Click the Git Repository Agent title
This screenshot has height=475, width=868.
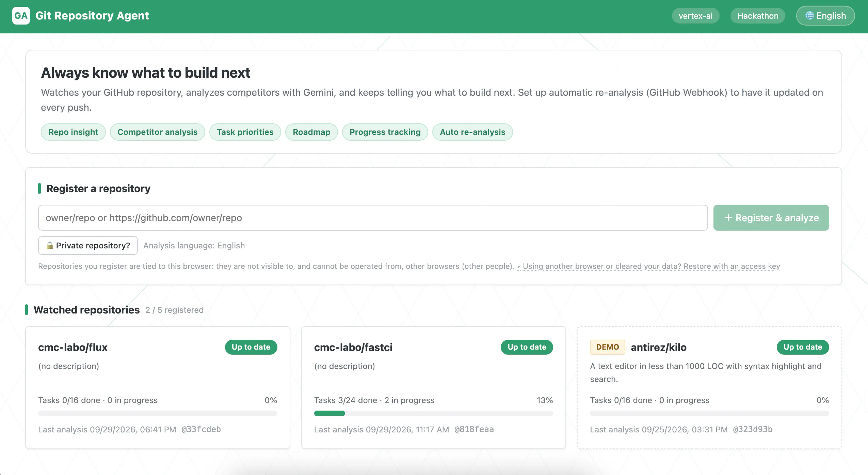click(x=92, y=16)
